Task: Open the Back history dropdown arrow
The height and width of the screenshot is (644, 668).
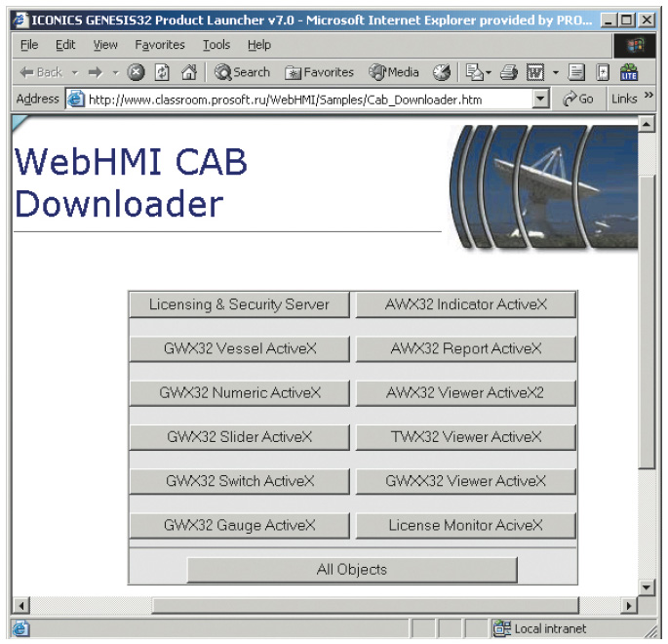Action: (75, 73)
